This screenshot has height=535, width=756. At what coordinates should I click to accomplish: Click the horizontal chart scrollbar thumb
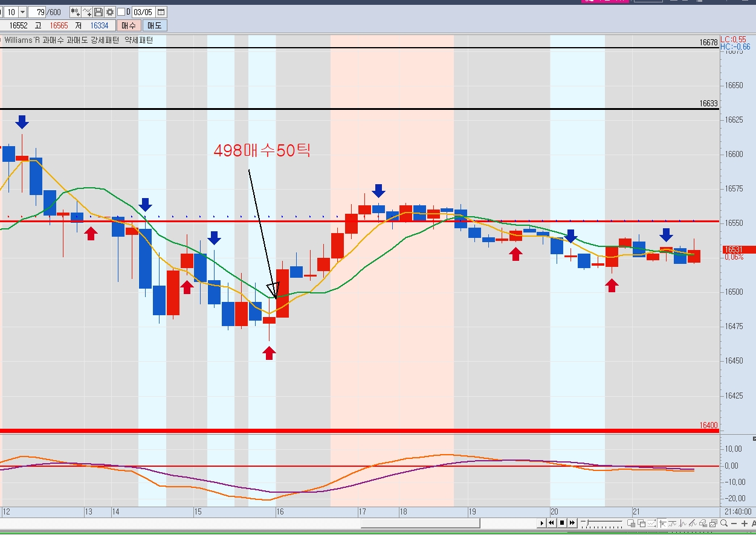coord(421,523)
